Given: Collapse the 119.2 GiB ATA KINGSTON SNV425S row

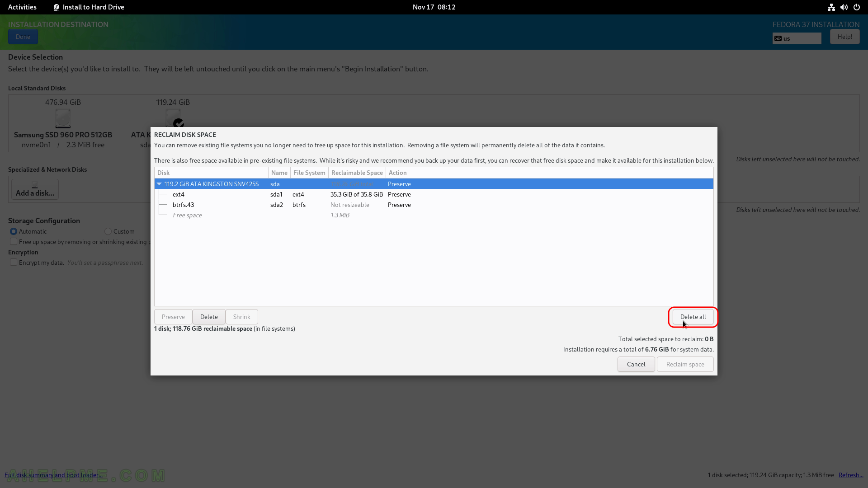Looking at the screenshot, I should tap(159, 184).
